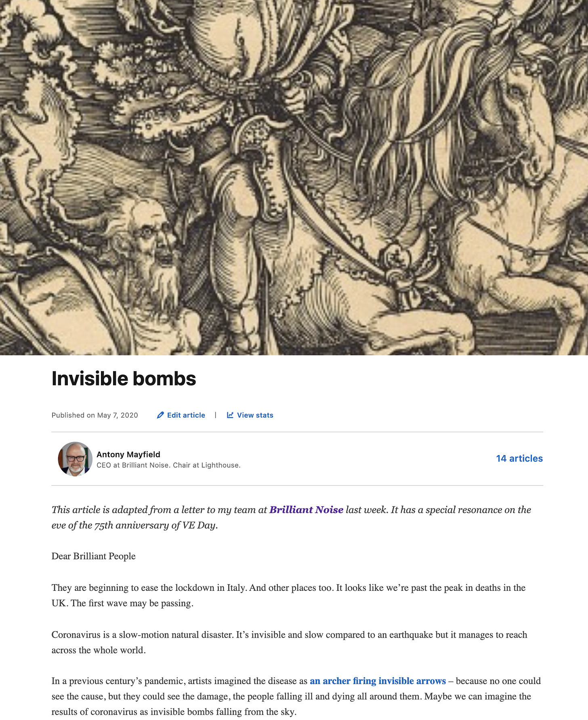This screenshot has height=720, width=588.
Task: Click the Published on May 7, 2020 text
Action: coord(95,415)
